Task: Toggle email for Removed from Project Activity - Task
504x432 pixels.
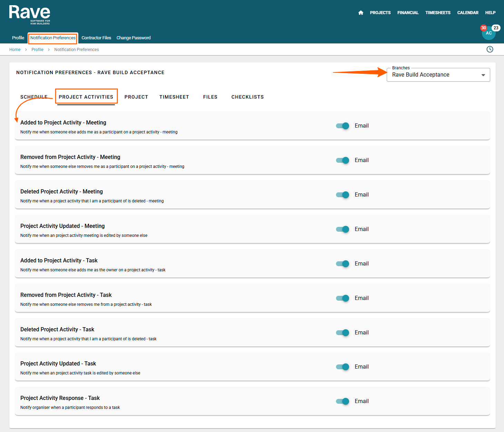Action: coord(343,298)
